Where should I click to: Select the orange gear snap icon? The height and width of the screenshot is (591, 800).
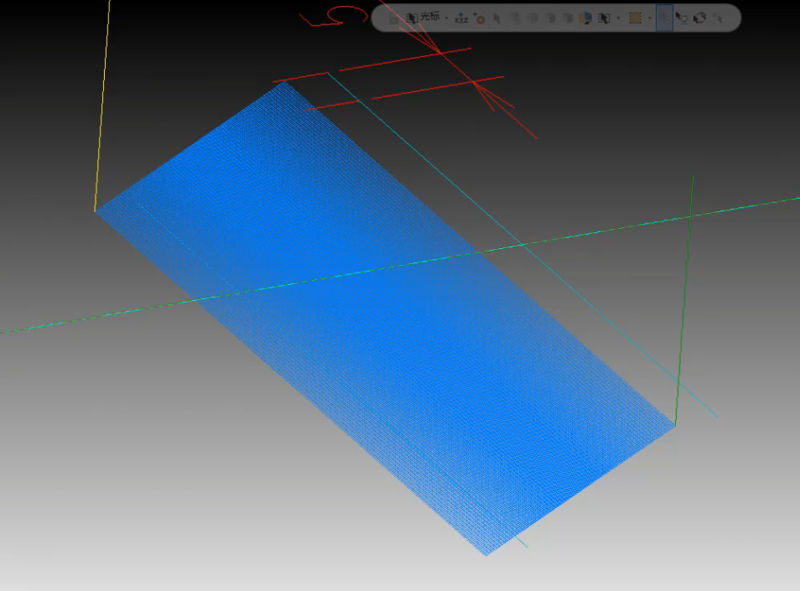pos(479,18)
